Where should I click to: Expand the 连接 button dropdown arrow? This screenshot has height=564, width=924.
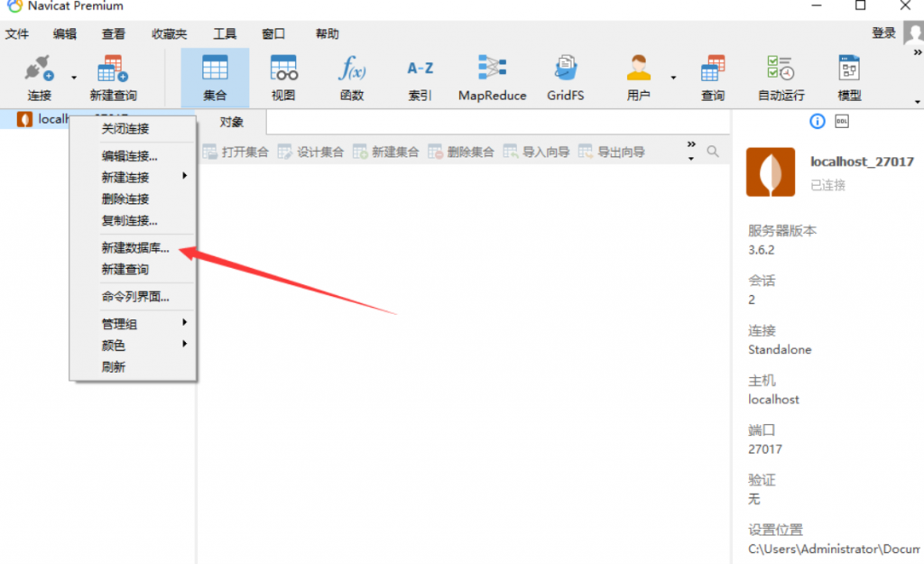tap(74, 78)
